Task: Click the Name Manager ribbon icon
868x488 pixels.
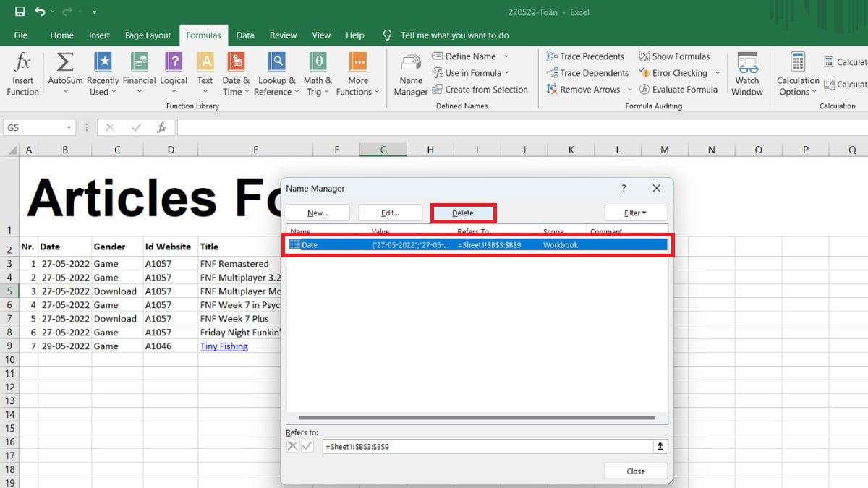Action: click(411, 74)
